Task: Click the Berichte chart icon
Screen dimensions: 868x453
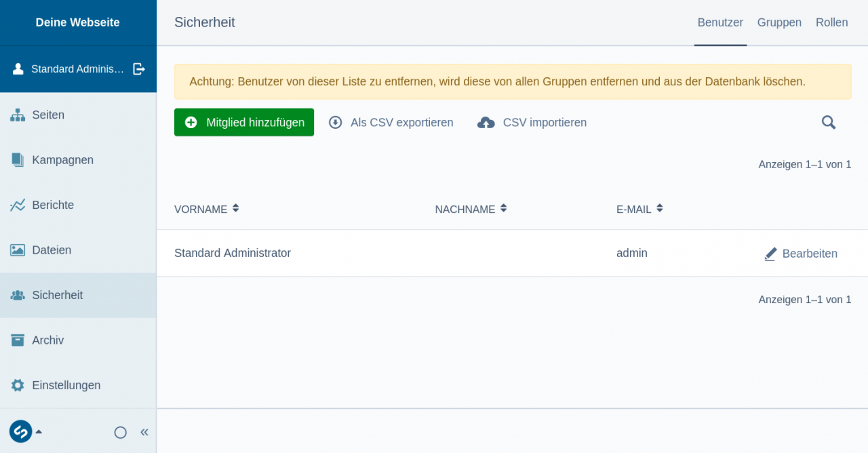Action: point(18,205)
